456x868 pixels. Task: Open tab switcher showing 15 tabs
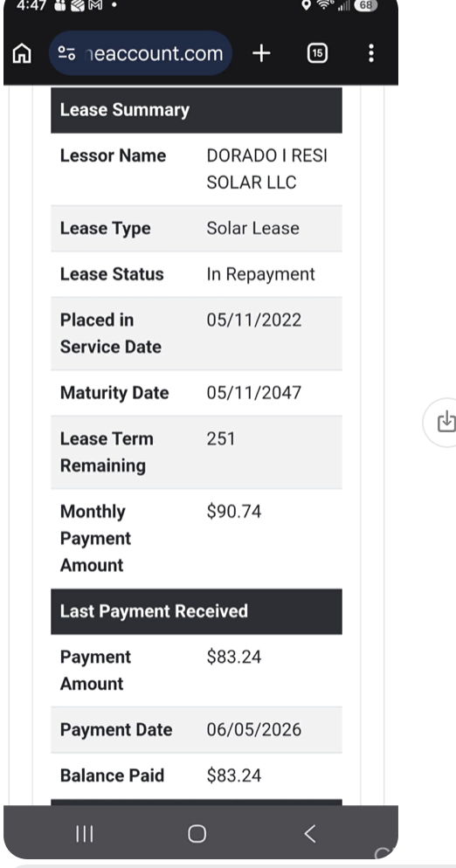tap(317, 53)
